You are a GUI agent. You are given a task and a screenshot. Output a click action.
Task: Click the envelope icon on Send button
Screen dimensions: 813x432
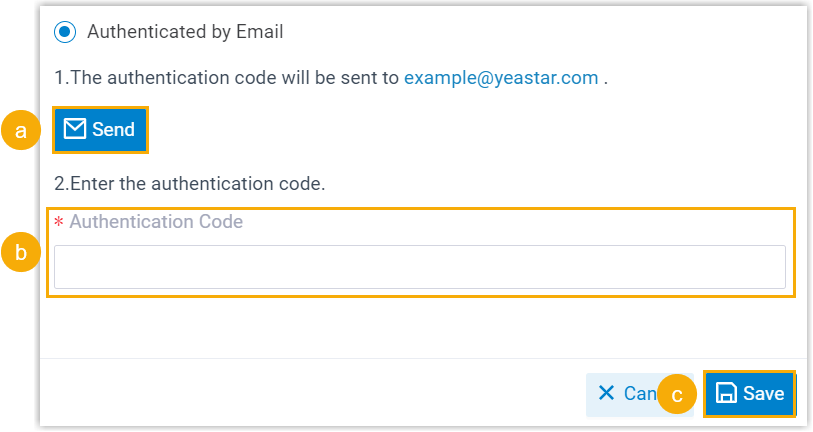(75, 129)
